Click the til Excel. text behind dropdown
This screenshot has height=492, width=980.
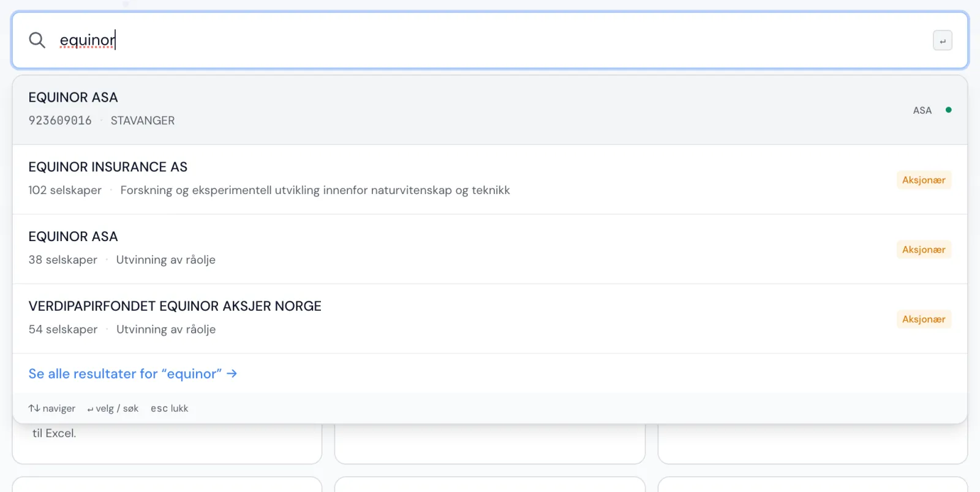pos(55,433)
